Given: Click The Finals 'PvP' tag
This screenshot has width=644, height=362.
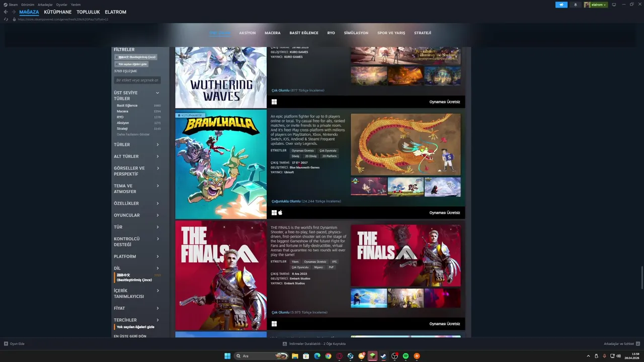Looking at the screenshot, I should pyautogui.click(x=331, y=267).
